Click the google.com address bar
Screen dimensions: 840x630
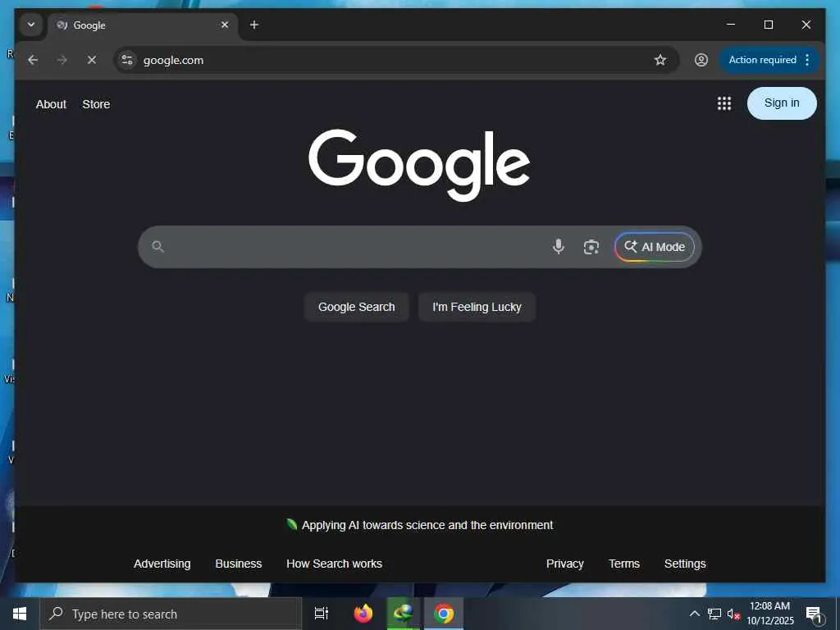tap(396, 60)
